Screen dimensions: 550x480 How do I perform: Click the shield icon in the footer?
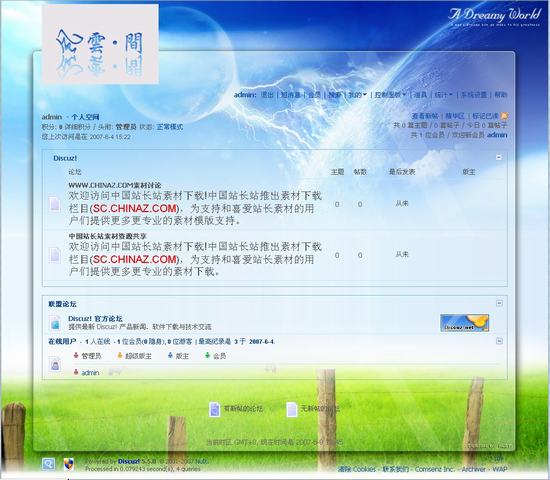coord(69,464)
